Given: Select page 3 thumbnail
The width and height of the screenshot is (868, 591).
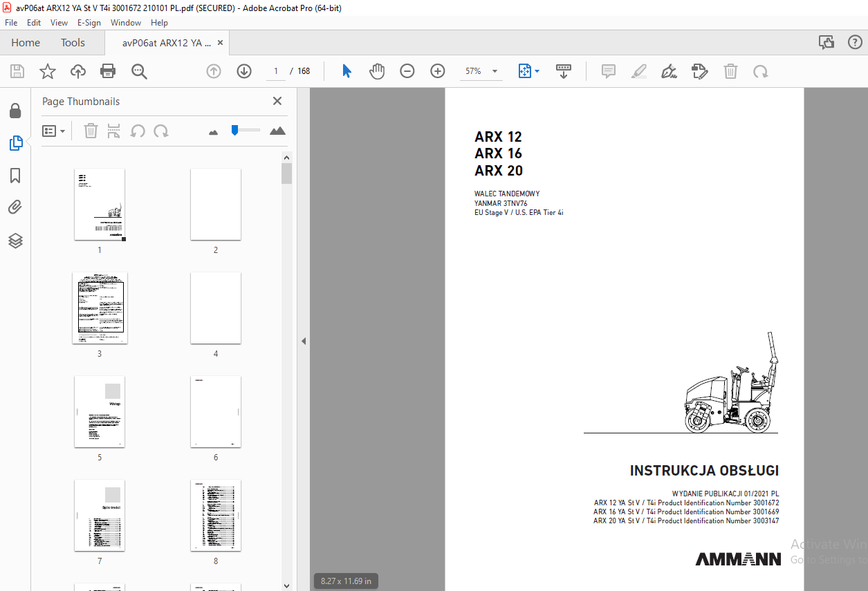Looking at the screenshot, I should 100,308.
